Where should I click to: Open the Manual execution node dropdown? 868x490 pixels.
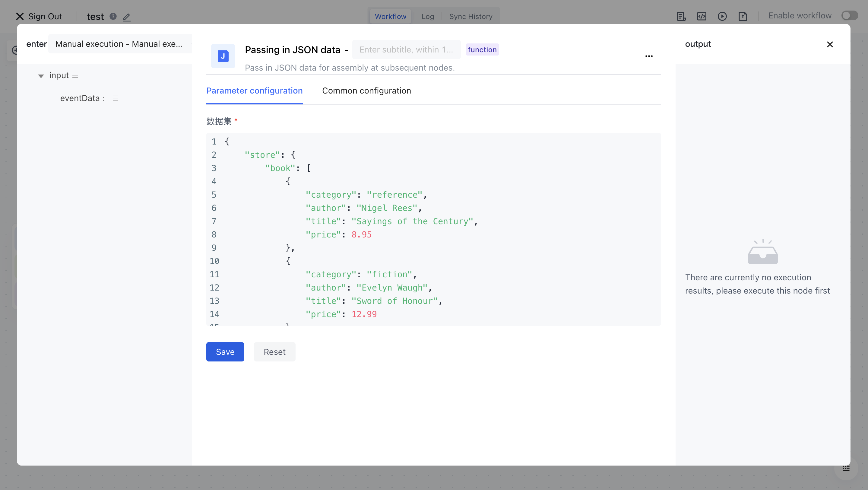pos(120,44)
